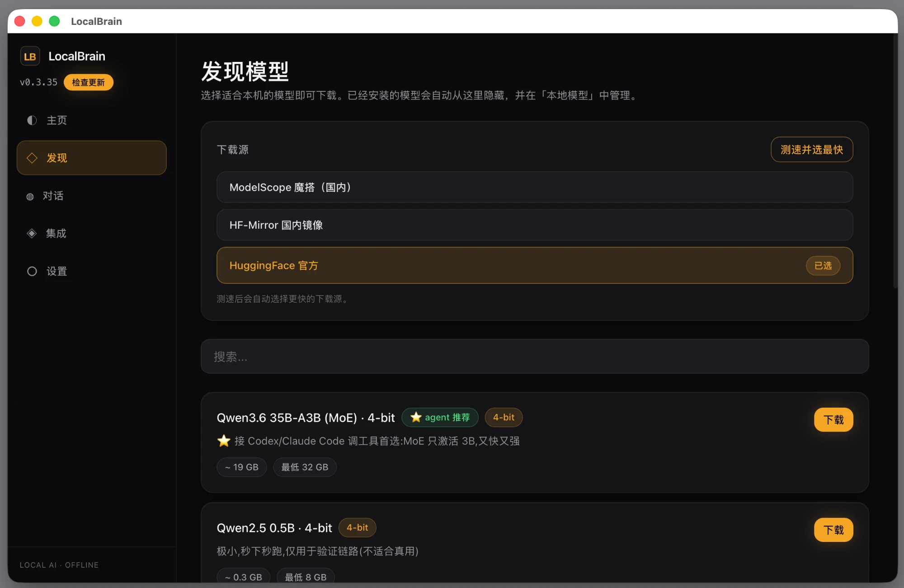Focus the 搜索... input field
This screenshot has width=904, height=588.
(535, 357)
